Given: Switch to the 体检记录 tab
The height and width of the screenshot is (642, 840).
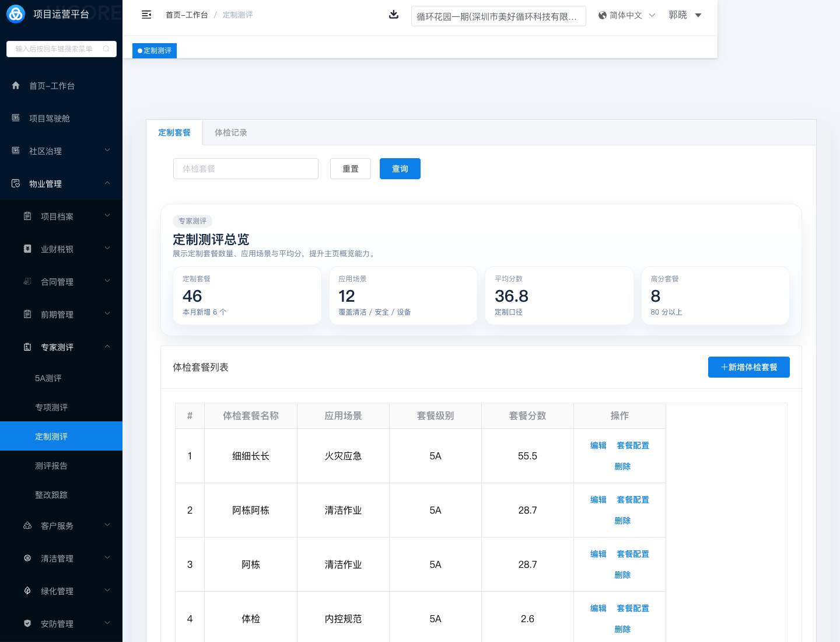Looking at the screenshot, I should tap(230, 132).
